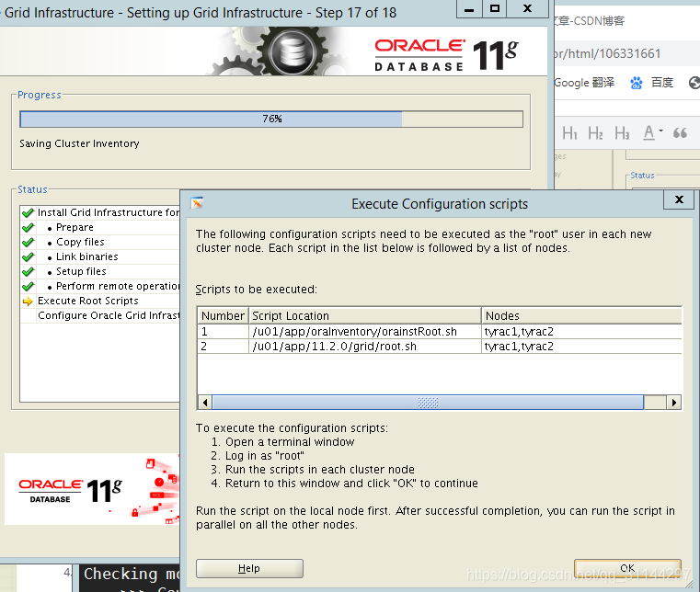The height and width of the screenshot is (592, 700).
Task: Select the Number column header
Action: click(x=223, y=315)
